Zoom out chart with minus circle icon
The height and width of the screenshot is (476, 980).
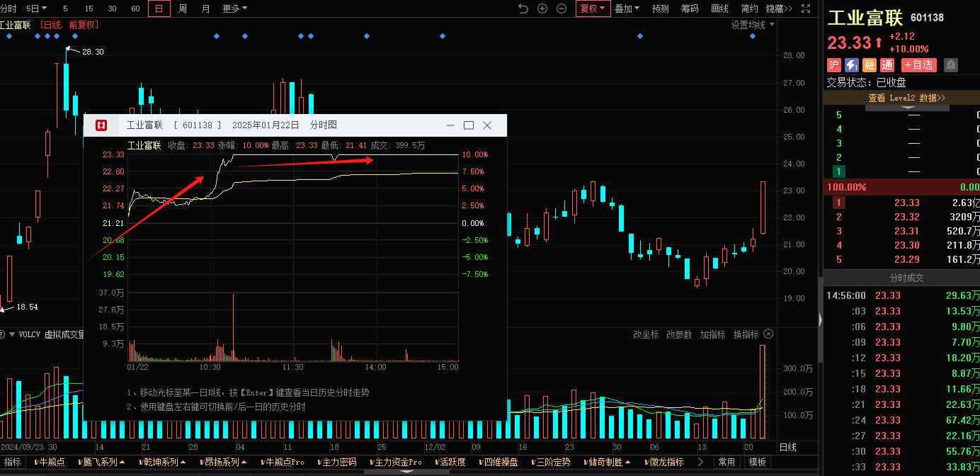(x=562, y=8)
